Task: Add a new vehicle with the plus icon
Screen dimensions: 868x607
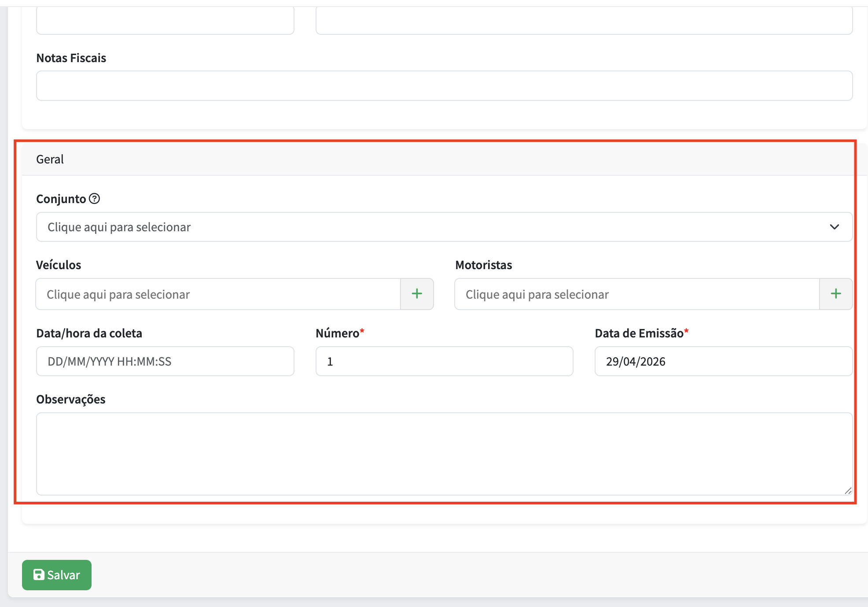Action: click(417, 294)
